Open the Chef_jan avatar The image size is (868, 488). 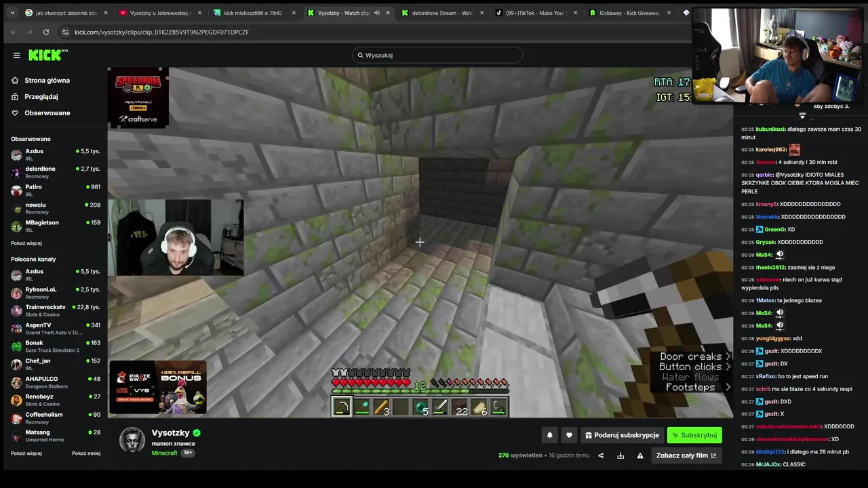tap(16, 364)
